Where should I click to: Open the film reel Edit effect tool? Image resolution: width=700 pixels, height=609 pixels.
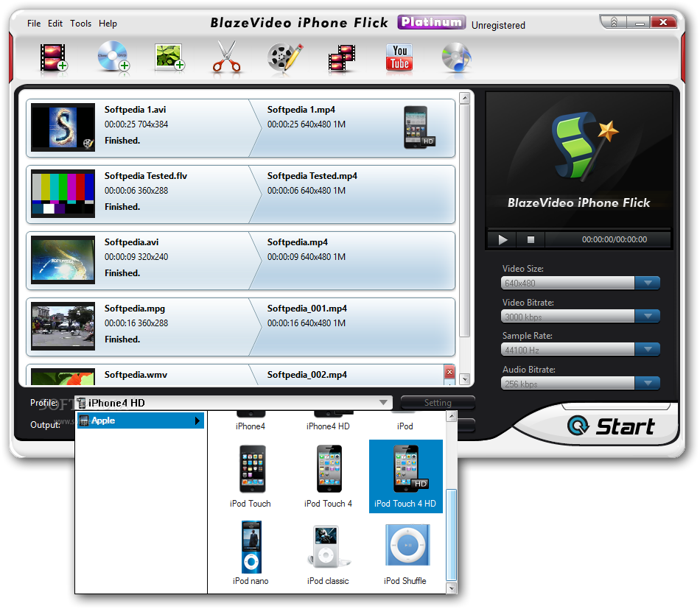click(285, 57)
